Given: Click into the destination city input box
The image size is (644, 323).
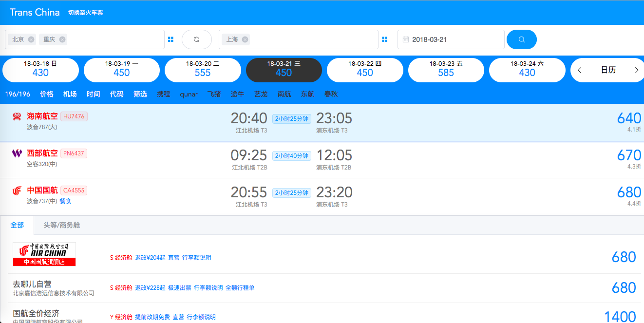Looking at the screenshot, I should pyautogui.click(x=299, y=39).
